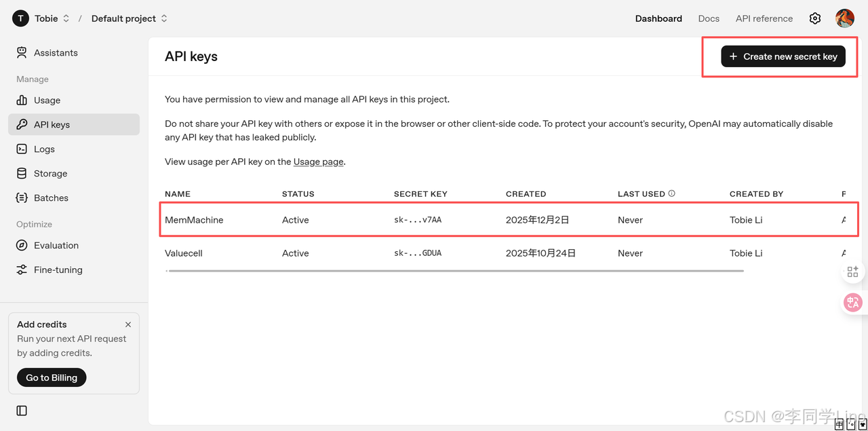This screenshot has width=868, height=431.
Task: Click the horizontal table scrollbar
Action: click(456, 271)
